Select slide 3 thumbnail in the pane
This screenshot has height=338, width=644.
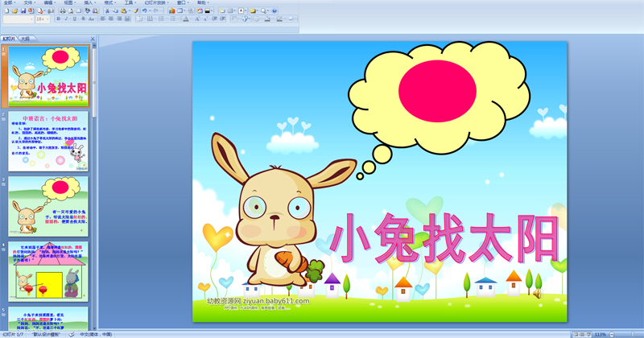click(48, 206)
